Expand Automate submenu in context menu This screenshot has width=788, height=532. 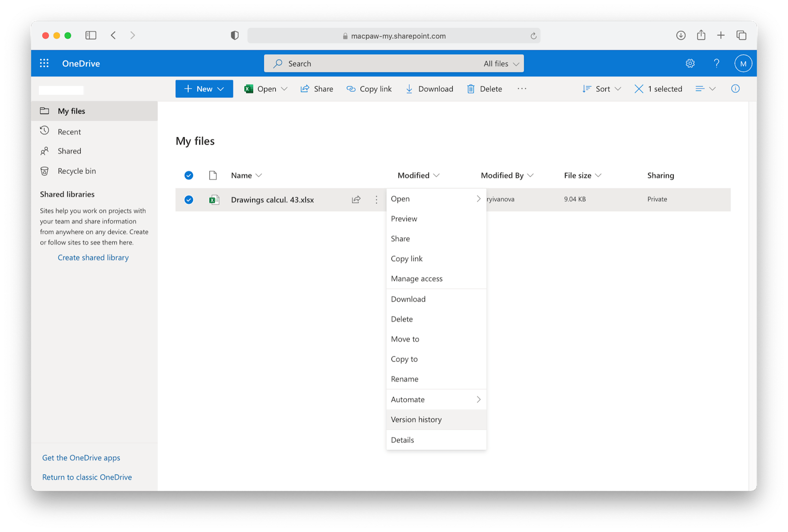pos(436,400)
